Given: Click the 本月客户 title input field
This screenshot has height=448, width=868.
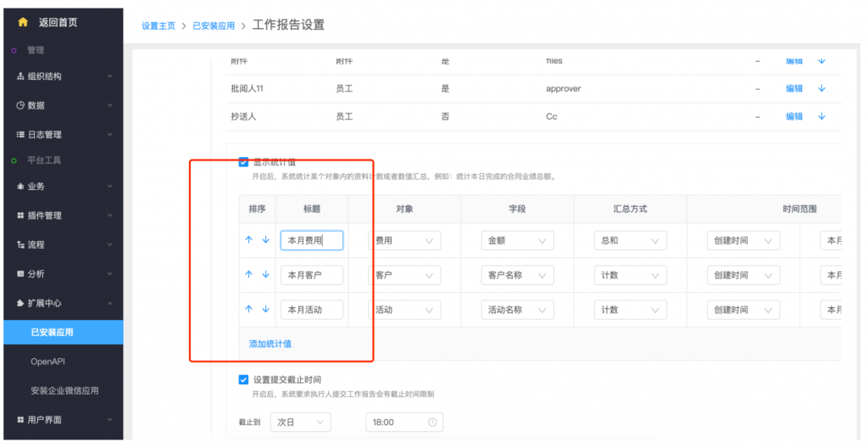Looking at the screenshot, I should coord(311,275).
